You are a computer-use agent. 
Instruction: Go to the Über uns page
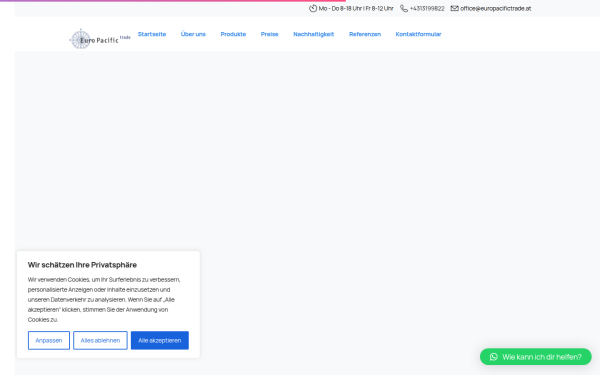(x=193, y=34)
